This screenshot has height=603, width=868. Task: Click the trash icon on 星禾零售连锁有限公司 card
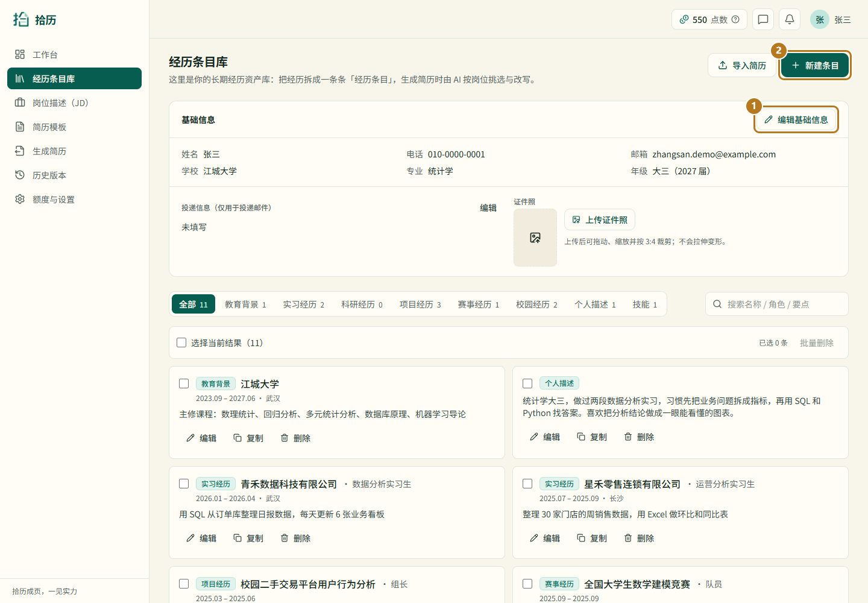628,538
